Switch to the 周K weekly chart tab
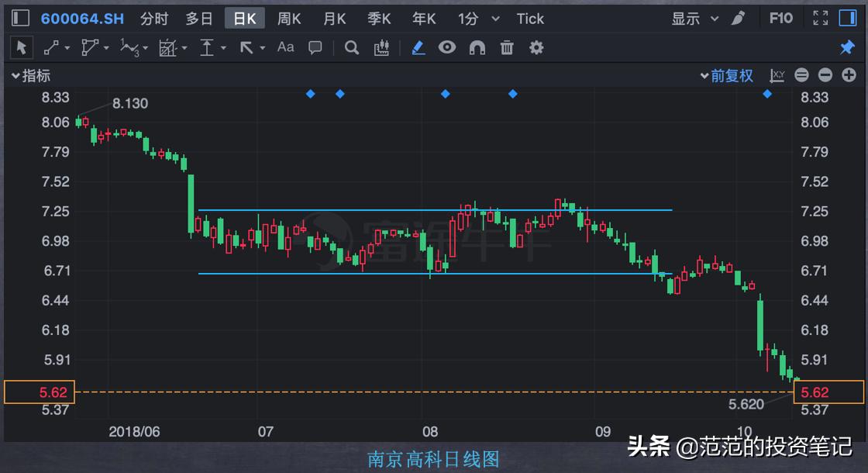Screen dimensions: 868x473 tap(288, 17)
